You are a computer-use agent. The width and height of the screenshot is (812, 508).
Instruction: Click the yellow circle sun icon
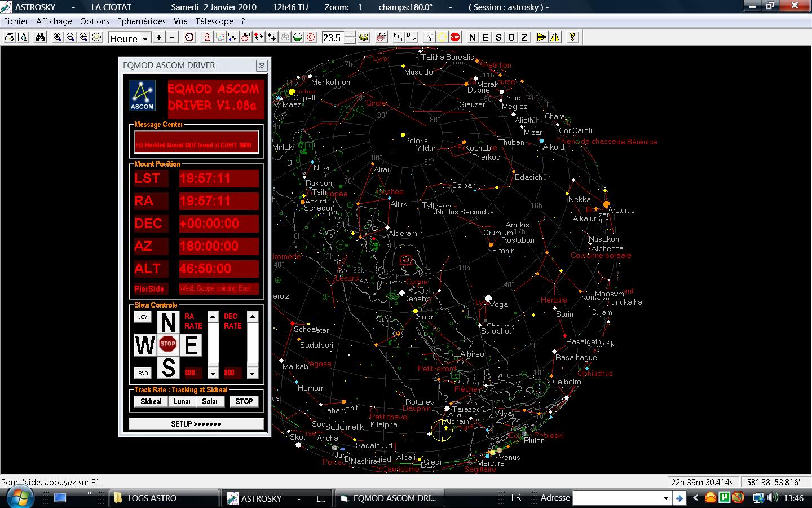[x=442, y=37]
